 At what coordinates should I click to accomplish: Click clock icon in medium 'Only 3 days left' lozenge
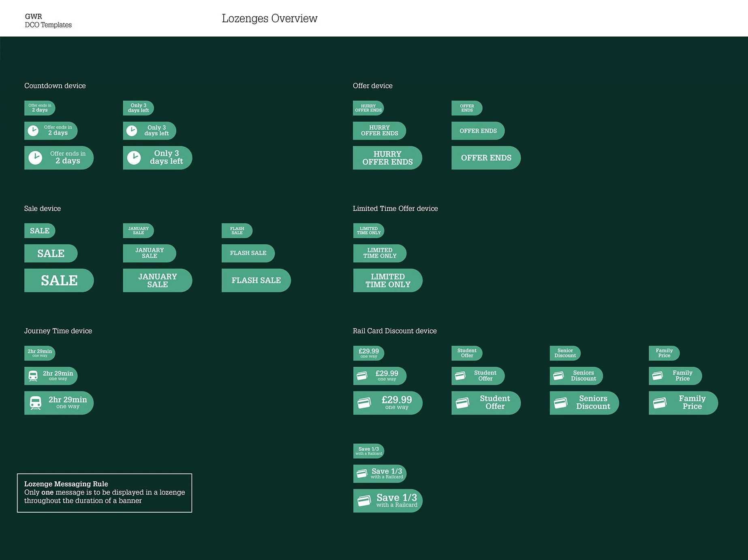132,130
